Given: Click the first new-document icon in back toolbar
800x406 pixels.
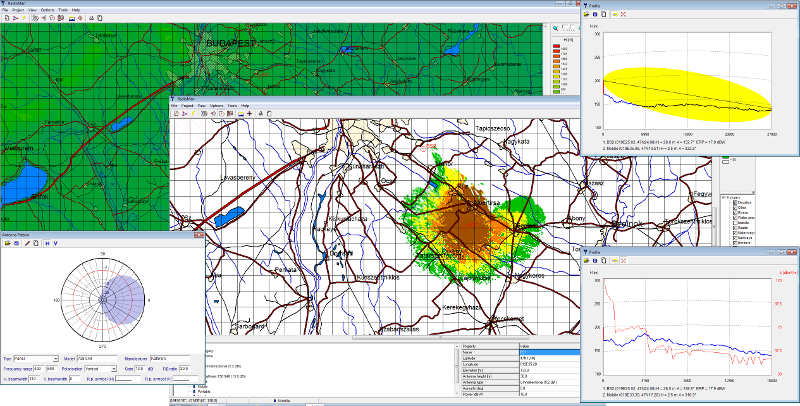Looking at the screenshot, I should click(5, 18).
